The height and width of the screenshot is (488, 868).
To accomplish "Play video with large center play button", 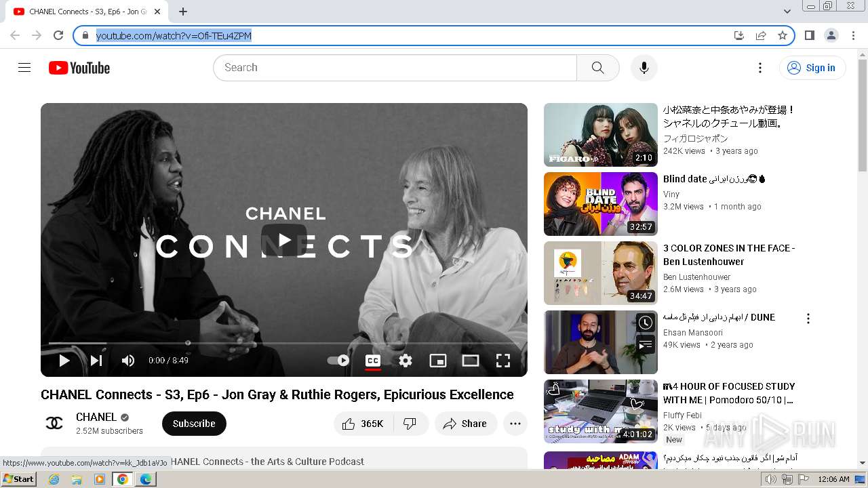I will pos(284,240).
